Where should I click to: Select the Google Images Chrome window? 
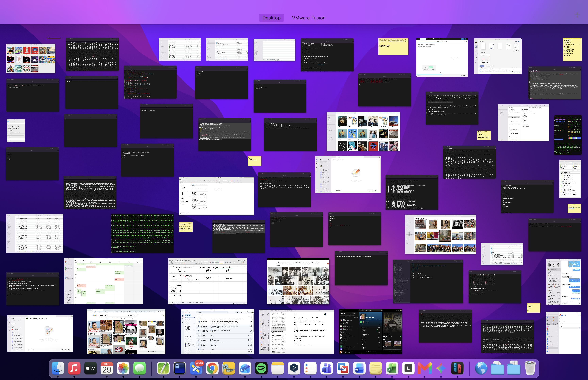(126, 331)
